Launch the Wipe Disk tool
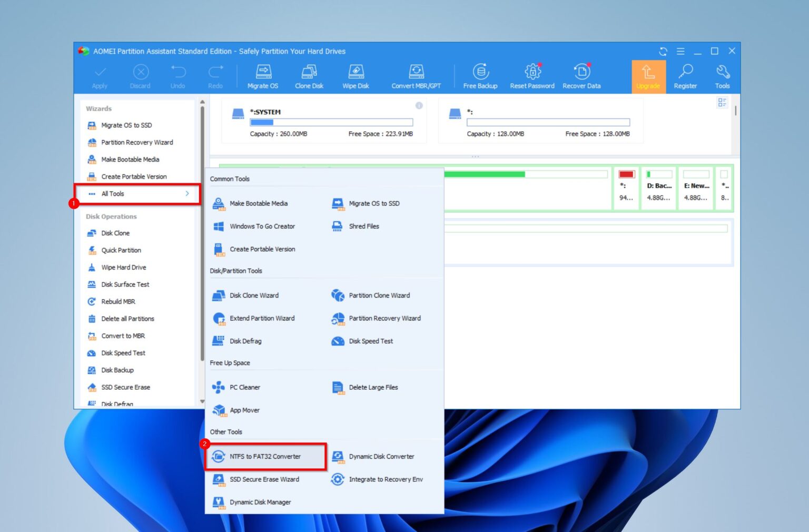 coord(356,75)
